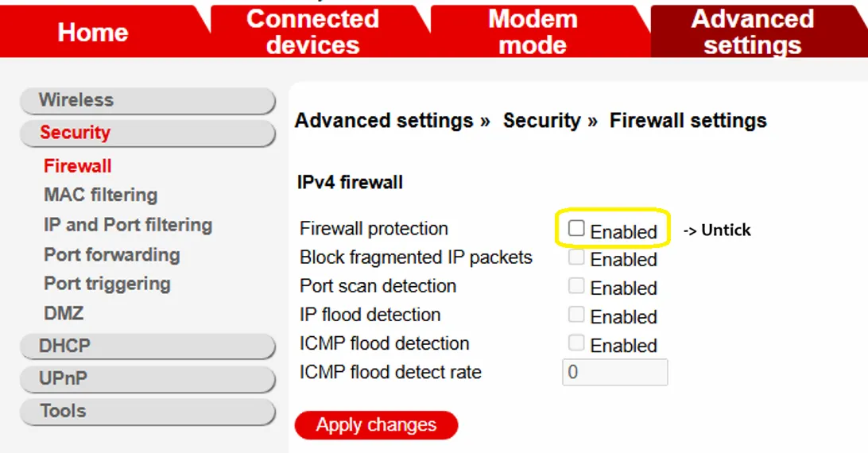Collapse the Security sidebar section
868x453 pixels.
tap(148, 134)
